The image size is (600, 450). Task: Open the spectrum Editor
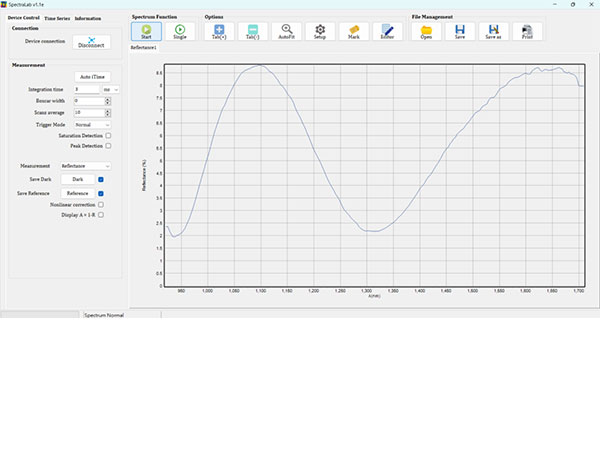pyautogui.click(x=387, y=31)
